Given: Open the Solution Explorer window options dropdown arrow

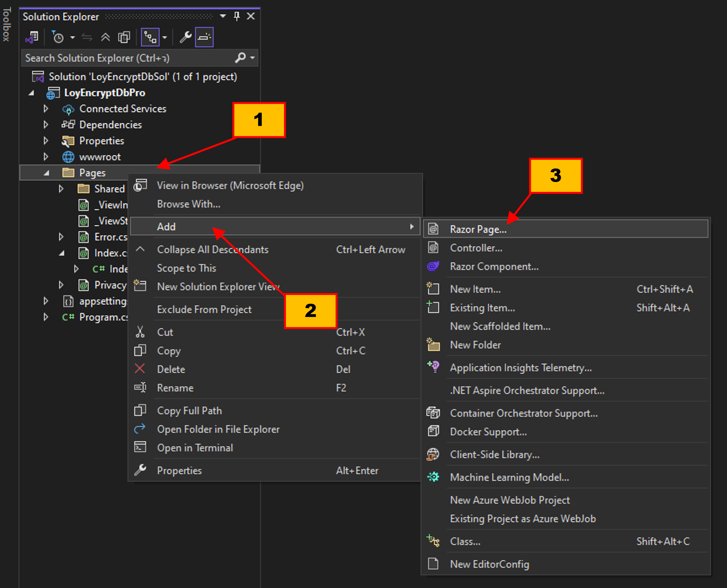Looking at the screenshot, I should pyautogui.click(x=223, y=16).
